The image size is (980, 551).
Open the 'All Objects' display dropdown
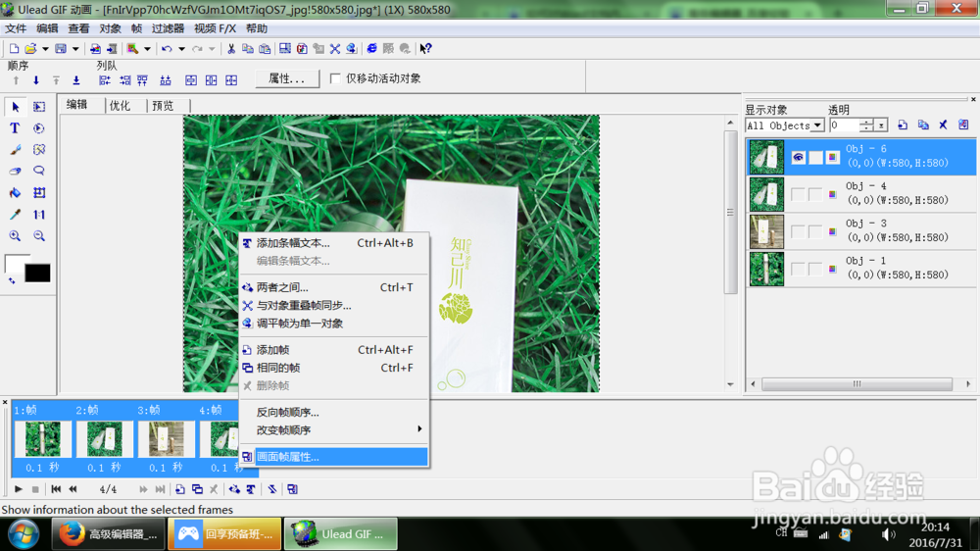click(x=817, y=125)
